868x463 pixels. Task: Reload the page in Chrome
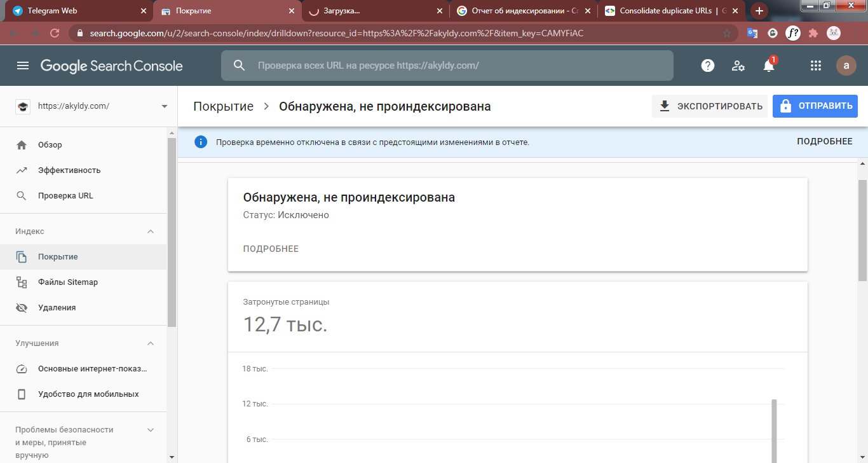click(x=55, y=33)
